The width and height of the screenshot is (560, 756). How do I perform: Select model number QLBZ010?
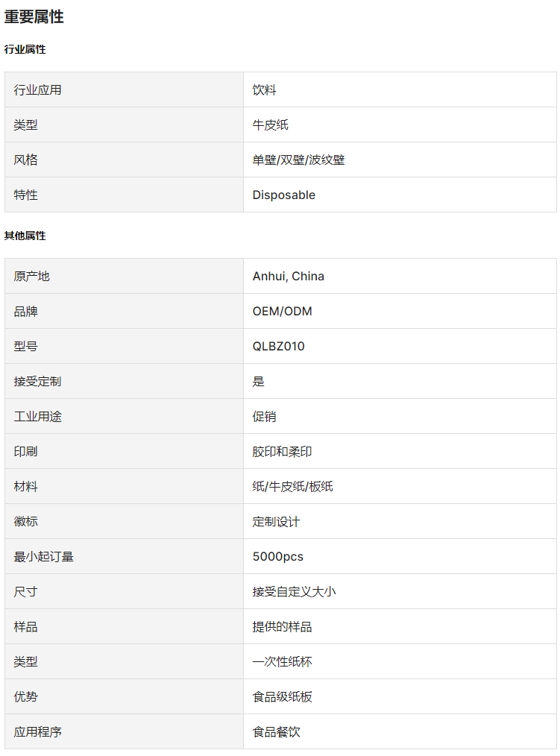(278, 346)
